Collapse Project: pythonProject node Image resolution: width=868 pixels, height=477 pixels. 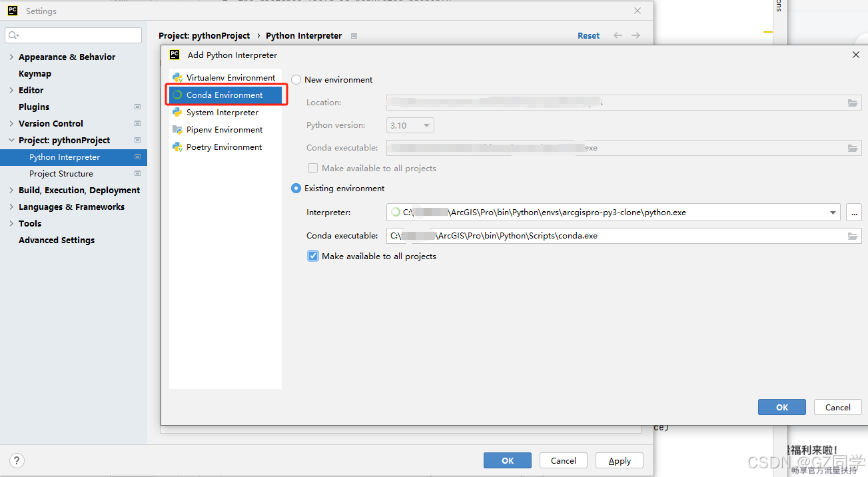point(11,140)
